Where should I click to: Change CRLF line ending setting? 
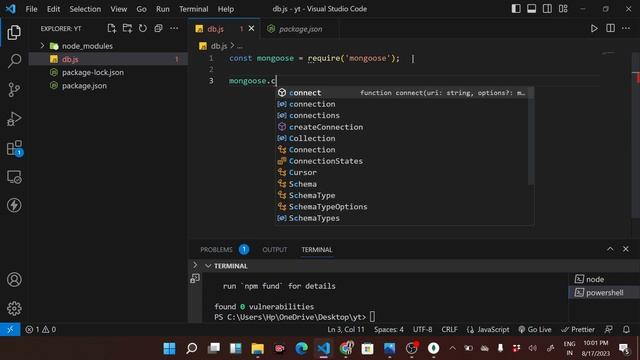coord(449,329)
